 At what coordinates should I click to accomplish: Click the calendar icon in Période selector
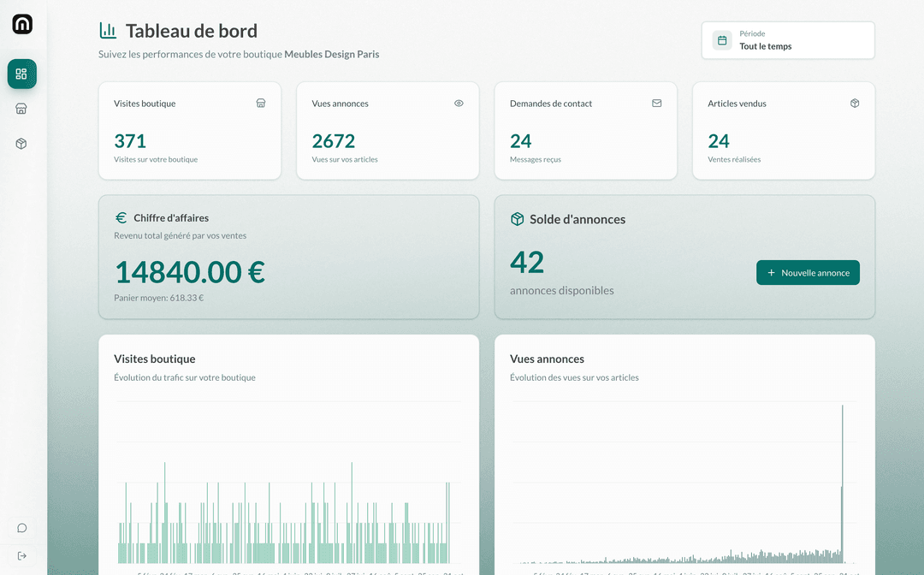[722, 40]
